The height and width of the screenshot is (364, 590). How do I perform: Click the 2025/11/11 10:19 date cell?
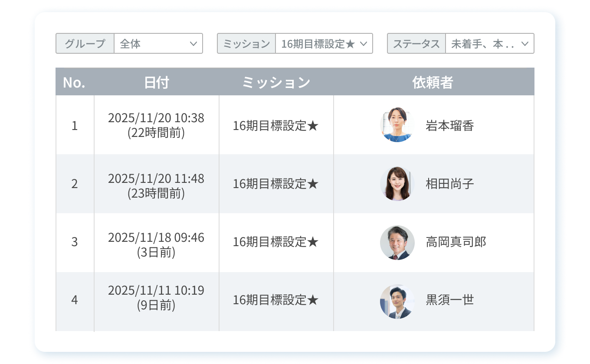[156, 298]
